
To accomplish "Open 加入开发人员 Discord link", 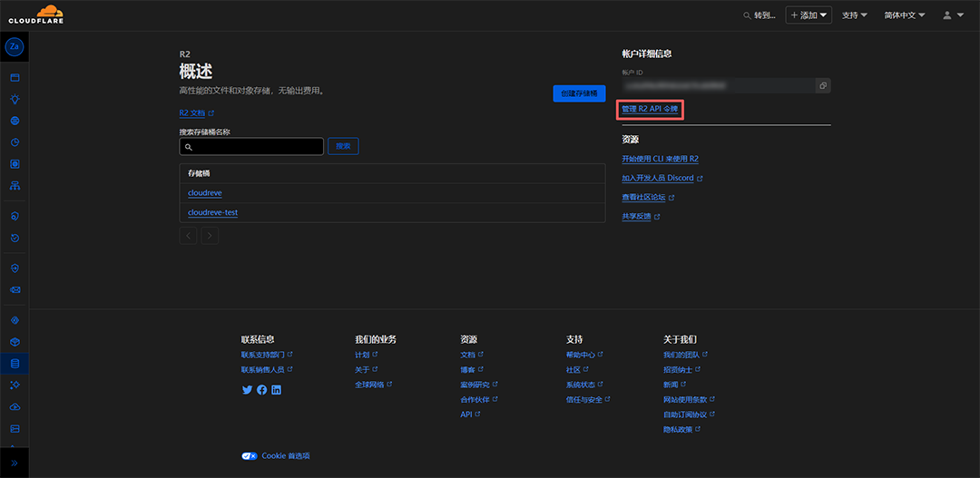I will tap(661, 178).
